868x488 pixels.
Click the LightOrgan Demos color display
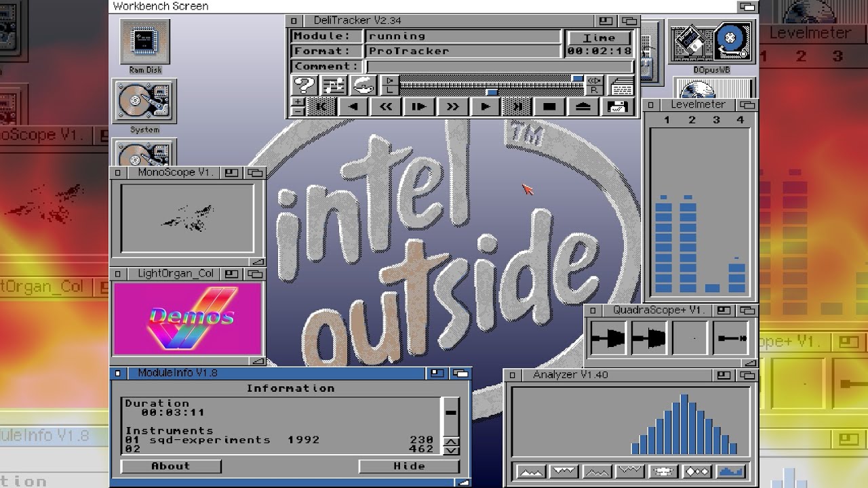[188, 319]
